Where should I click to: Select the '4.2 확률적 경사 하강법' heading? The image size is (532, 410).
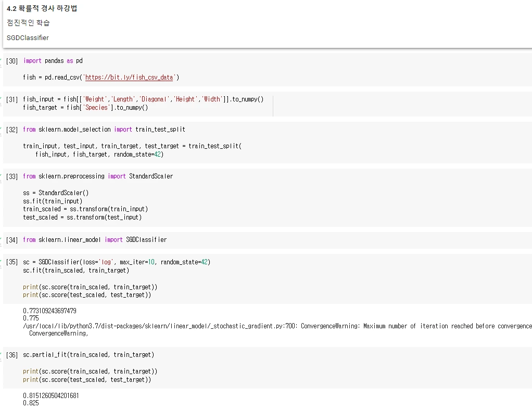click(x=42, y=9)
